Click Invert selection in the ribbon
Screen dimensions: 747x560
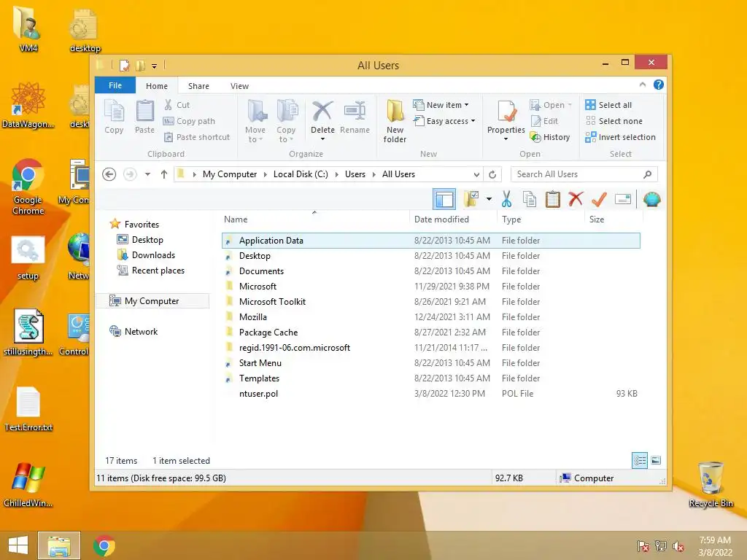click(x=621, y=137)
